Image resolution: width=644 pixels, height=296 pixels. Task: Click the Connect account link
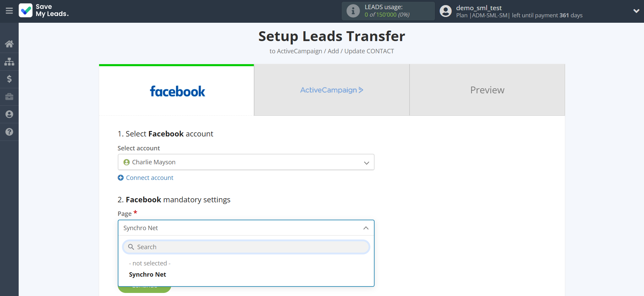pyautogui.click(x=149, y=178)
